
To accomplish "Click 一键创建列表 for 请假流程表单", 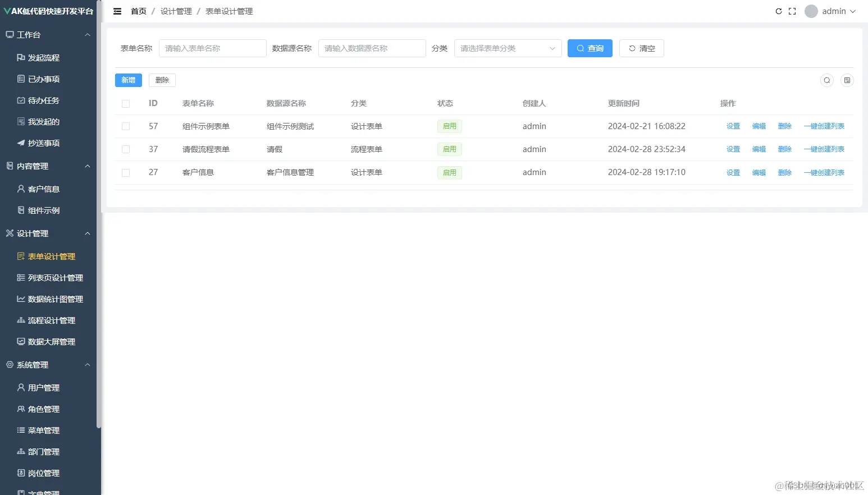I will click(824, 149).
